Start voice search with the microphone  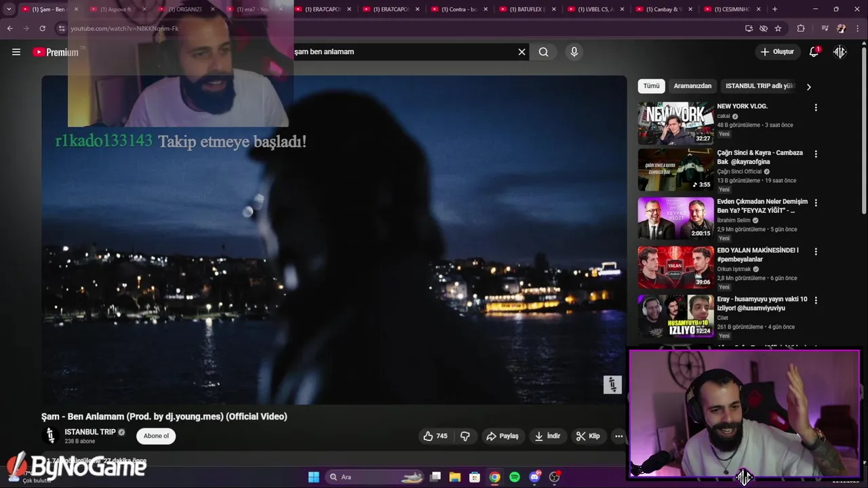[574, 52]
